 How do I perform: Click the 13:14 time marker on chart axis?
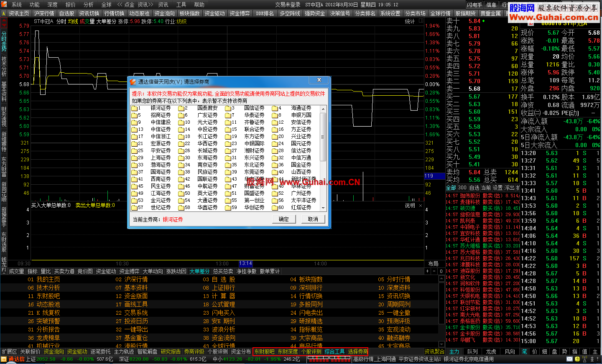click(245, 264)
